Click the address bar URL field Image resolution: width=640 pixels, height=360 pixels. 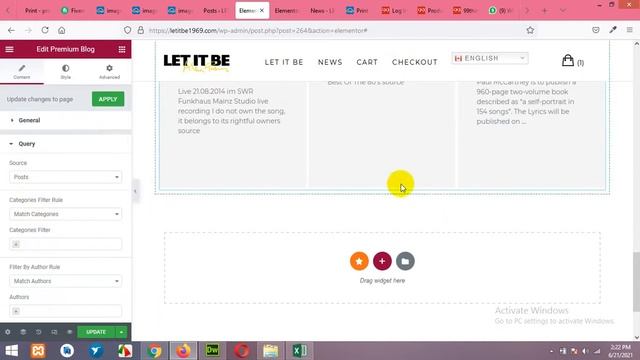331,30
